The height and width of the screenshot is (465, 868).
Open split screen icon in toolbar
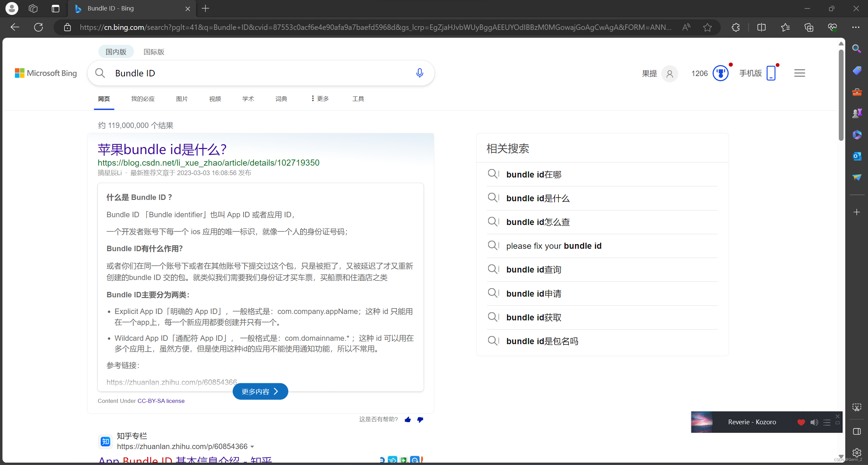click(x=761, y=27)
